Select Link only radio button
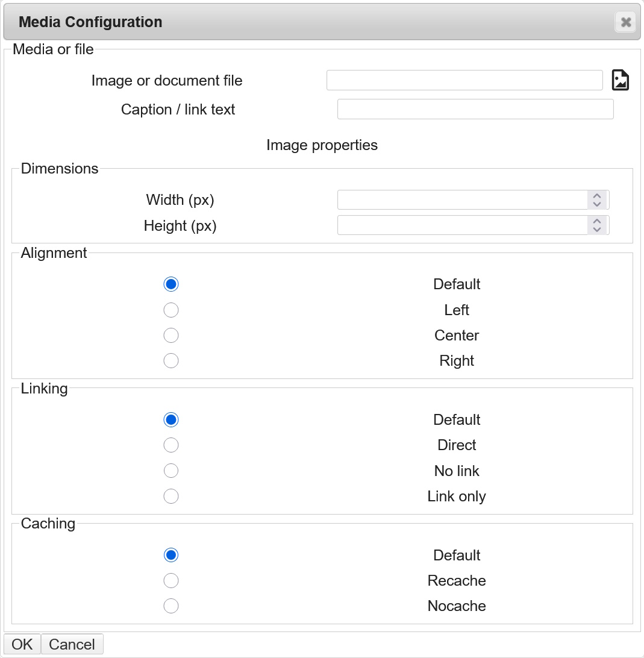 171,496
